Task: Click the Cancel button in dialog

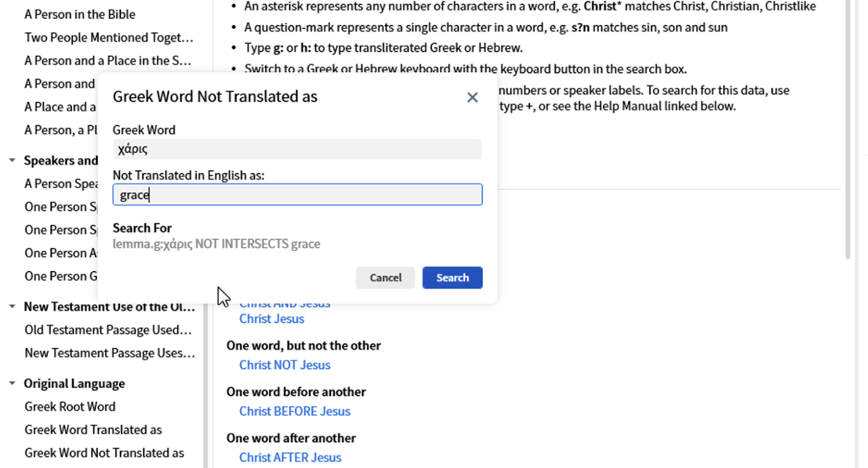Action: (x=385, y=278)
